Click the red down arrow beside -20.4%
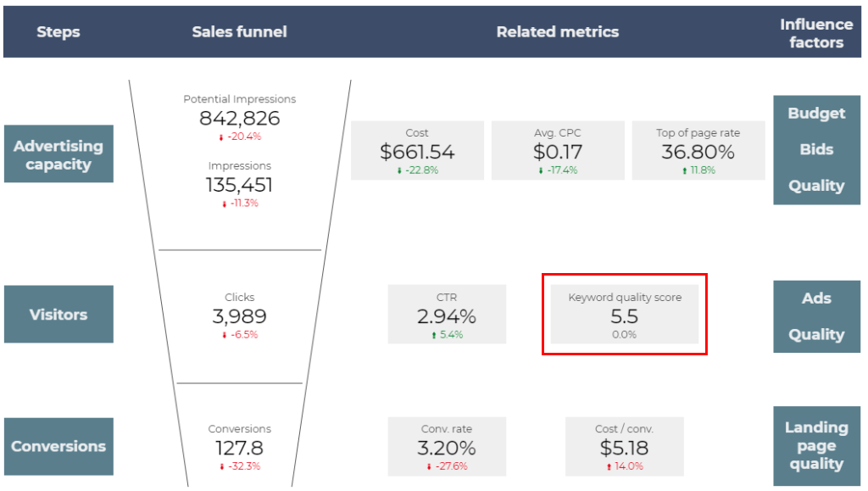 [220, 137]
